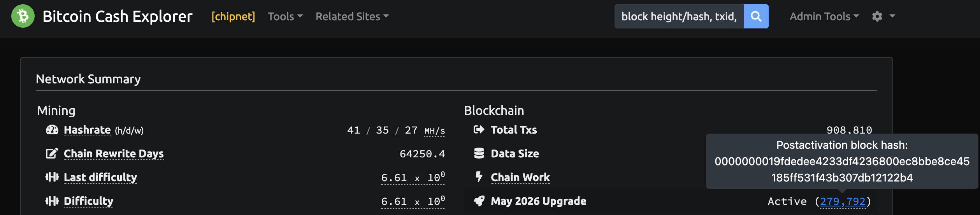Expand the Tools dropdown menu
The image size is (980, 215).
pyautogui.click(x=285, y=16)
